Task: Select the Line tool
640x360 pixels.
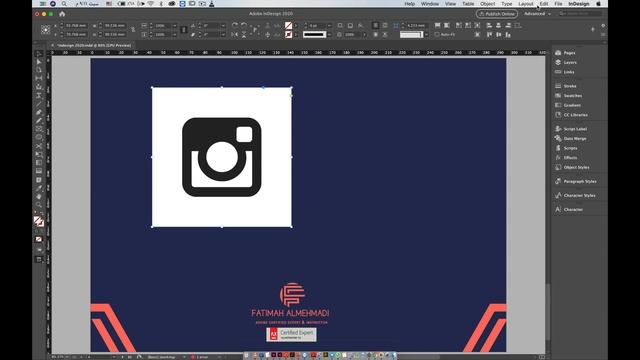Action: point(39,104)
